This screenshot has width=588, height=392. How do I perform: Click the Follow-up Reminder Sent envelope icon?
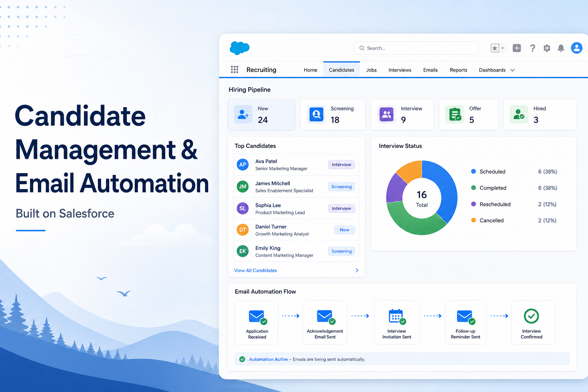(x=466, y=317)
